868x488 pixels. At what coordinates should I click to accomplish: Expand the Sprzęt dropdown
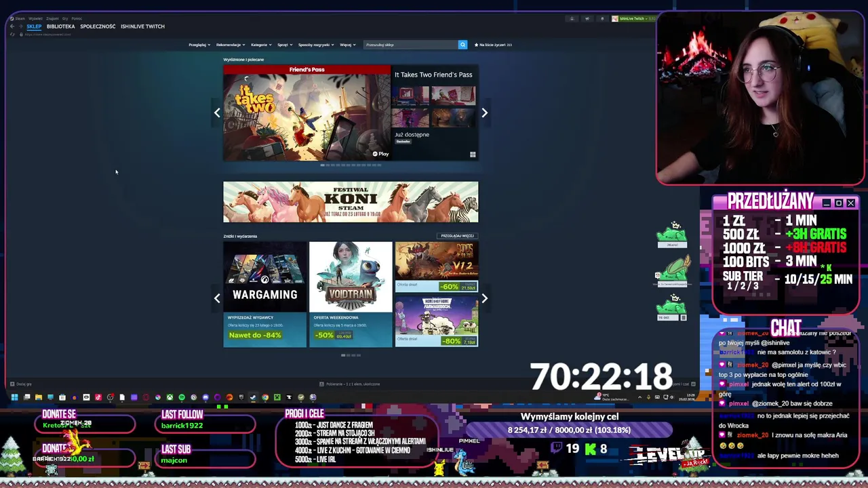(285, 45)
